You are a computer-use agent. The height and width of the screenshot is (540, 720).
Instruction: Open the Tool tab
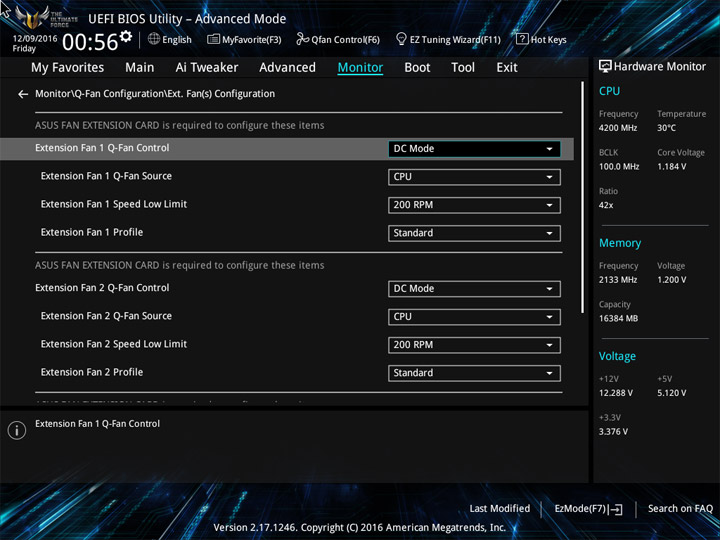(463, 68)
